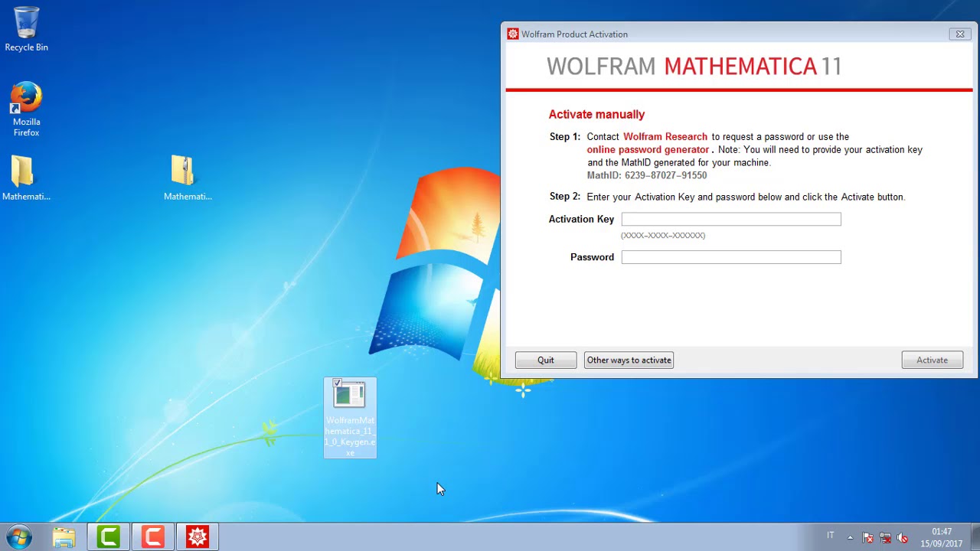
Task: Click the MathID: 6239-87027-91550 text
Action: click(647, 176)
